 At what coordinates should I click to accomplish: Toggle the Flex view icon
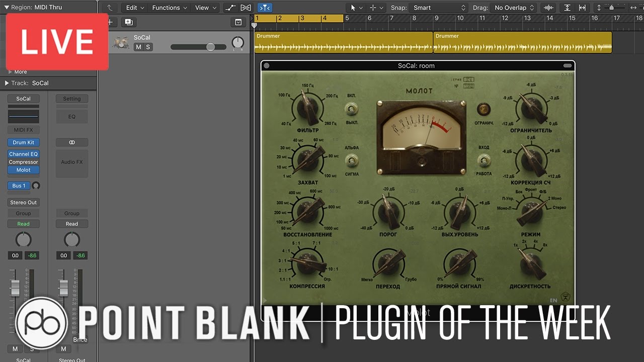pos(246,8)
